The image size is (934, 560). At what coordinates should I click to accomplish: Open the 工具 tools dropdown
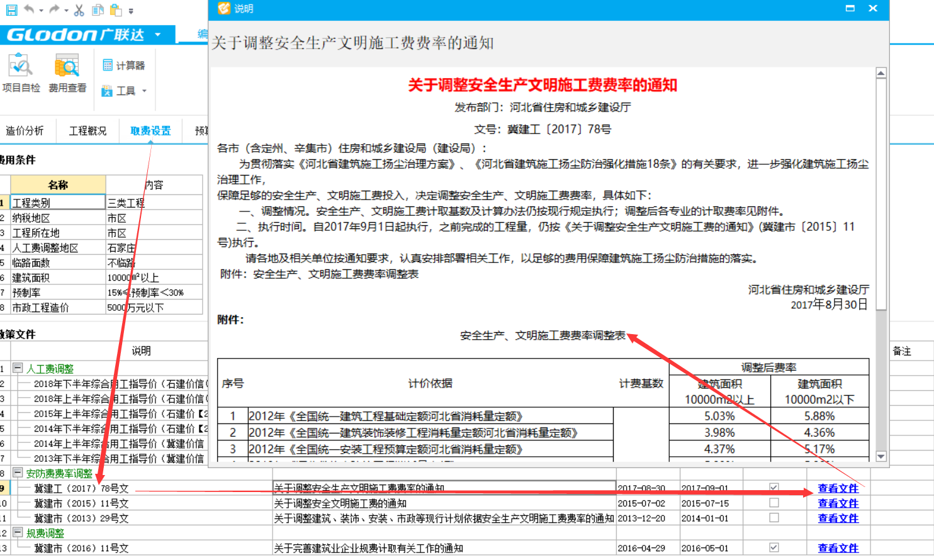click(x=124, y=91)
